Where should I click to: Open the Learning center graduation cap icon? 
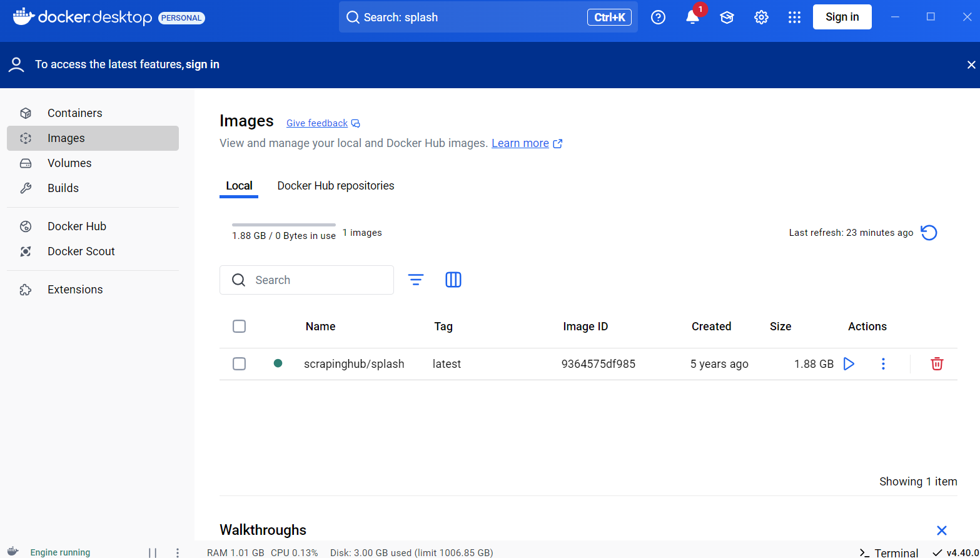pyautogui.click(x=727, y=18)
